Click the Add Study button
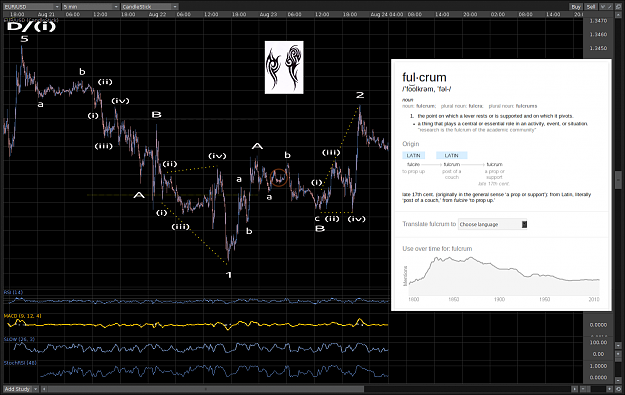625x395 pixels. [18, 389]
